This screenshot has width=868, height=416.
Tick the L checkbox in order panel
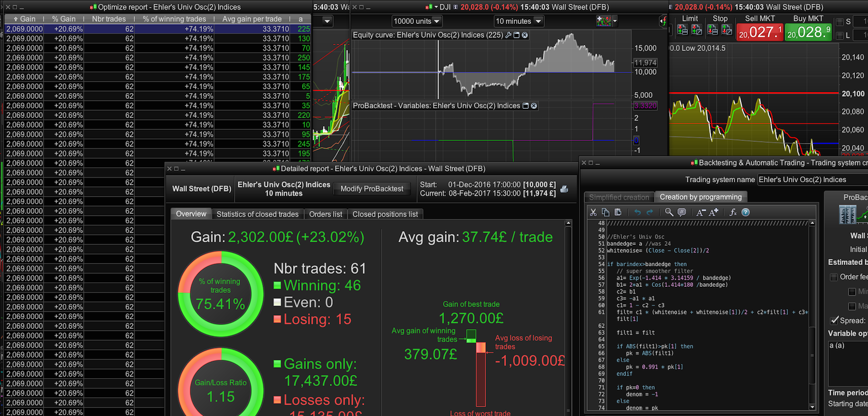(x=840, y=36)
